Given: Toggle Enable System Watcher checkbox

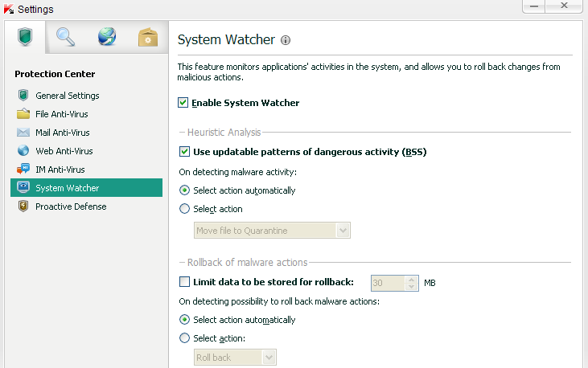Looking at the screenshot, I should 183,103.
